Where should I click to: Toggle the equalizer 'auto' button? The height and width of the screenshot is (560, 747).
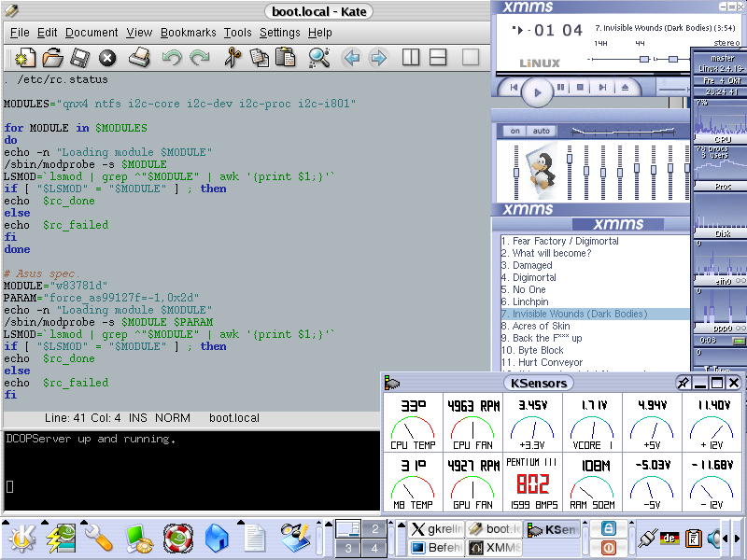pyautogui.click(x=541, y=131)
